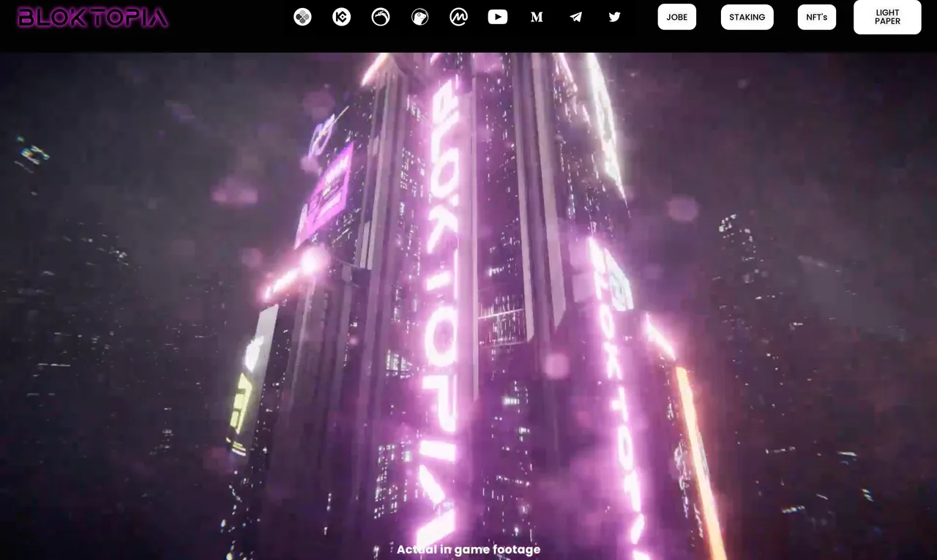Open the NFT's section button
937x560 pixels.
click(817, 17)
